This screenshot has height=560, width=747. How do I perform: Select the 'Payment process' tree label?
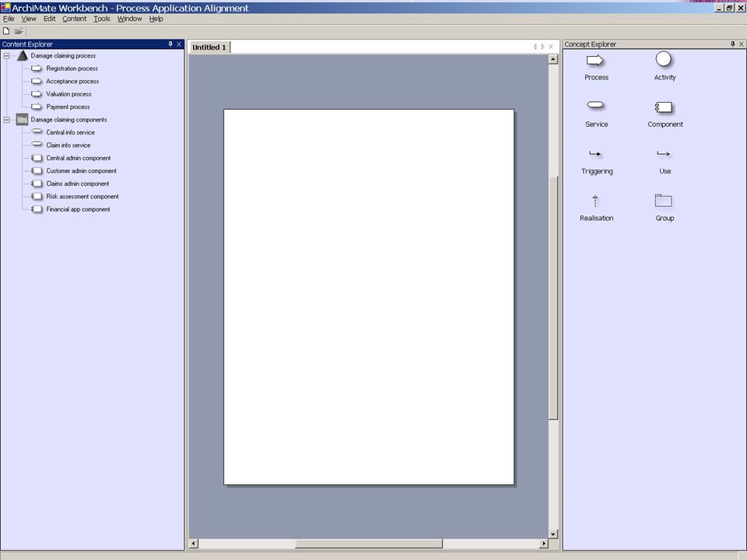click(68, 107)
